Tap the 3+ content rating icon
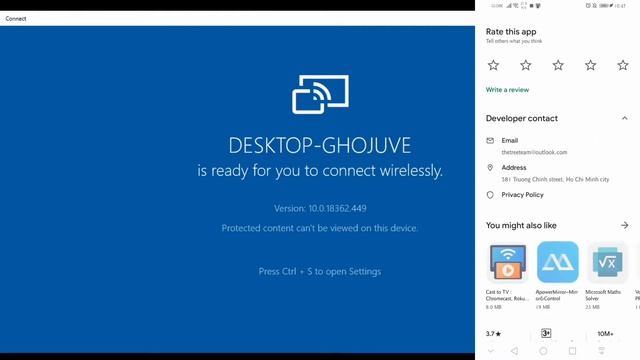Screen dimensions: 640x360 click(x=546, y=333)
